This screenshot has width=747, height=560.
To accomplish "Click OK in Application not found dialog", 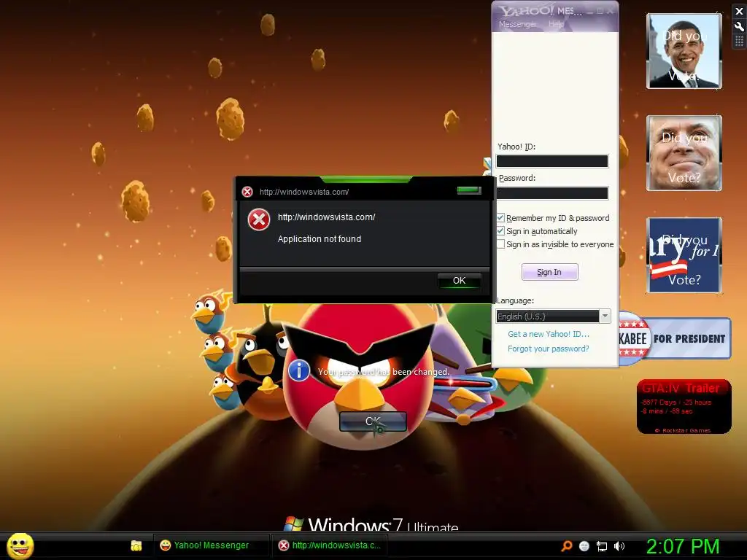I will 460,281.
